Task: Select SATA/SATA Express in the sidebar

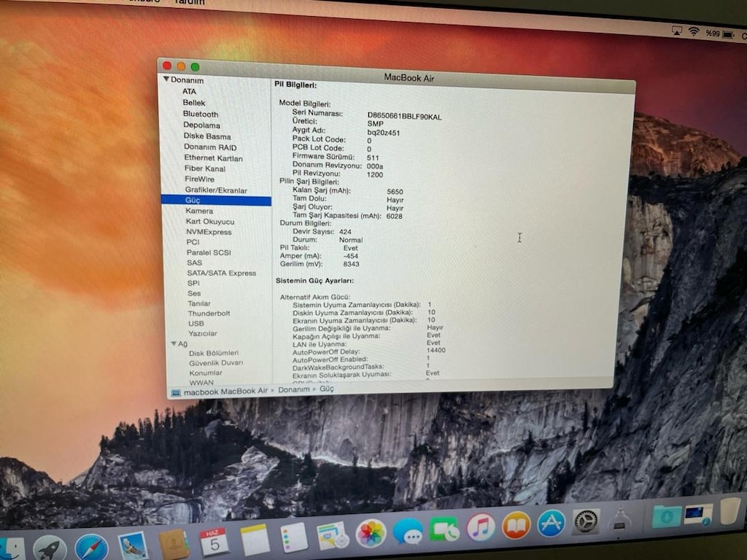Action: click(222, 273)
